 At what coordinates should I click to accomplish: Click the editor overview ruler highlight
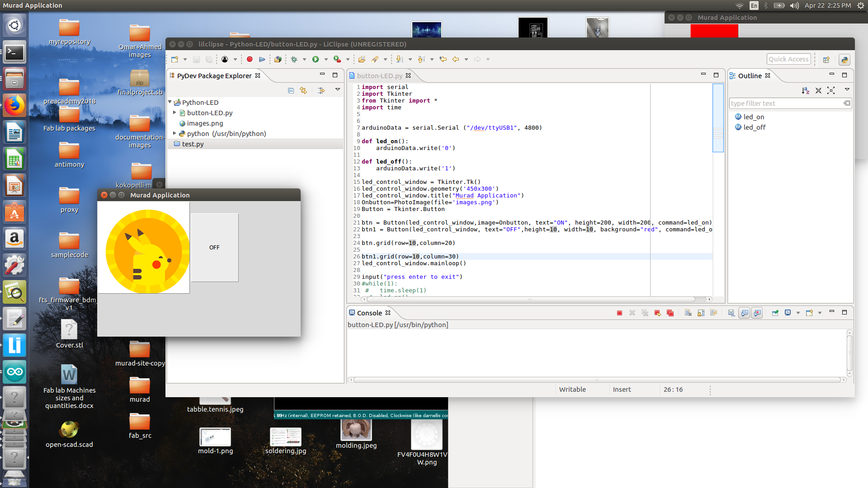click(x=718, y=117)
